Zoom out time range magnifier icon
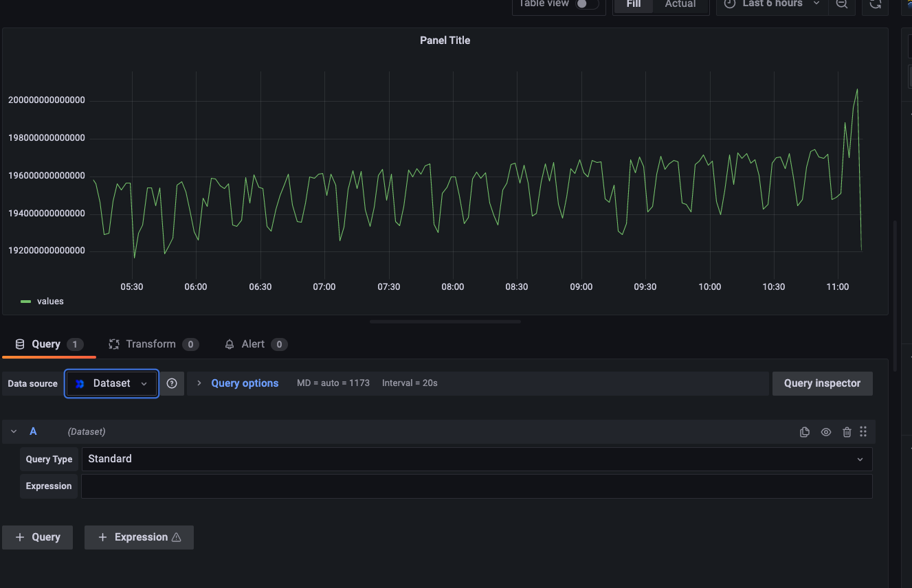The image size is (912, 588). pos(842,4)
